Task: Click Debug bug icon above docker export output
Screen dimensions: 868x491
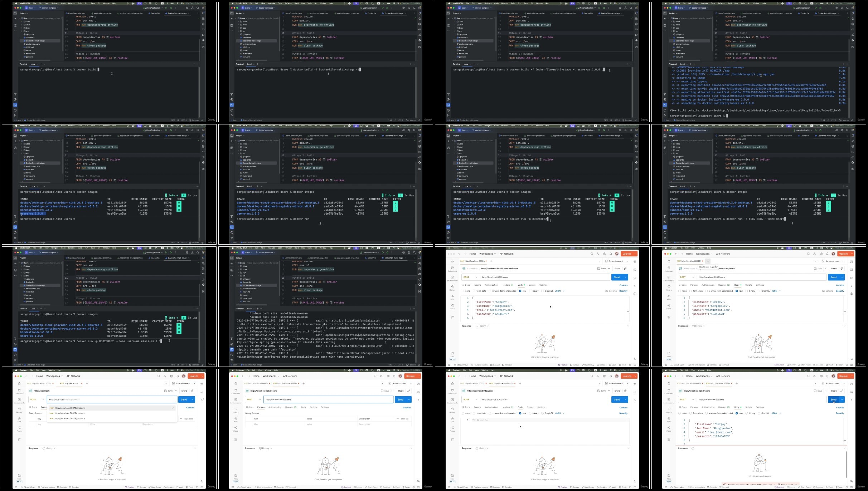Action: pos(820,8)
